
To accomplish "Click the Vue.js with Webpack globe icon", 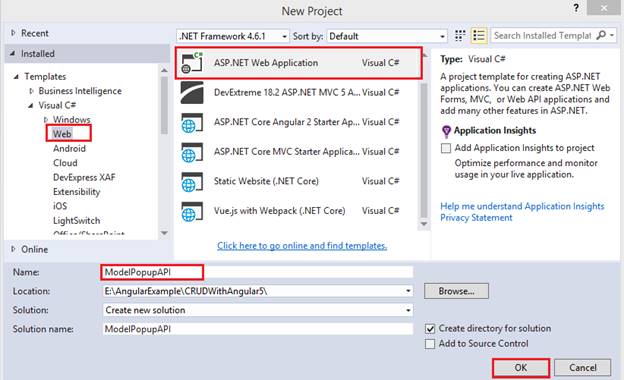I will (192, 211).
